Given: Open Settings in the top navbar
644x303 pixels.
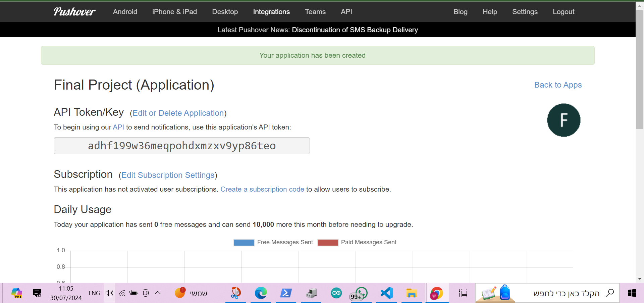Looking at the screenshot, I should (x=525, y=12).
